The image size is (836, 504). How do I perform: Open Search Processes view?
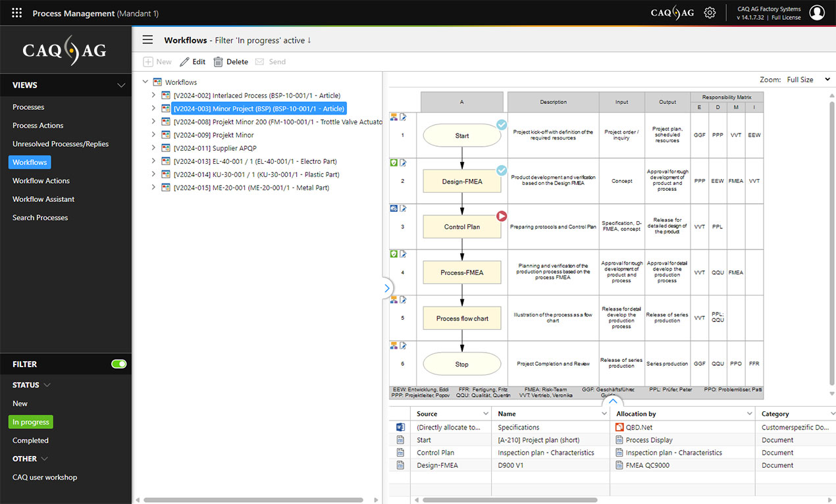40,217
